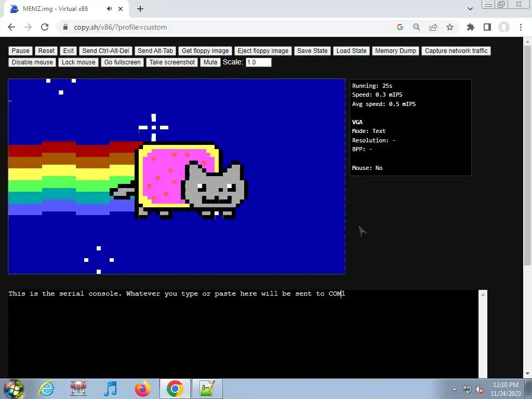Send Ctrl-Alt-Del to the emulator
This screenshot has height=399, width=532.
click(x=105, y=51)
